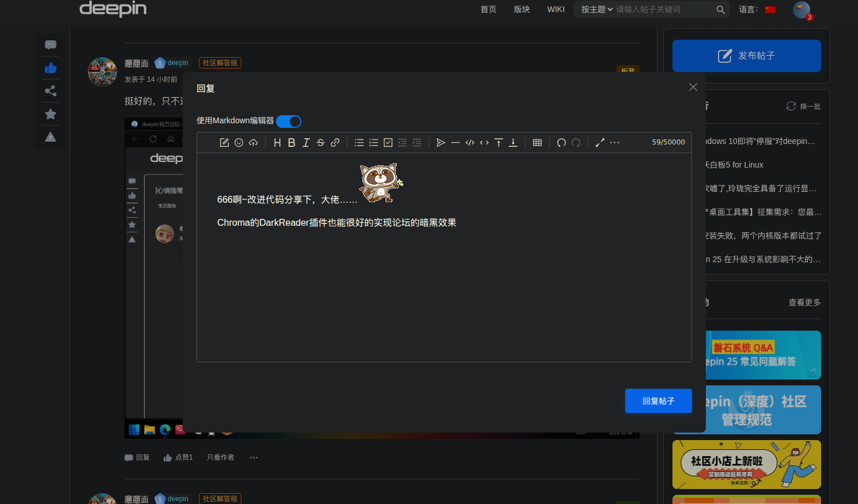
Task: Click the upload cloud icon in editor
Action: [254, 142]
